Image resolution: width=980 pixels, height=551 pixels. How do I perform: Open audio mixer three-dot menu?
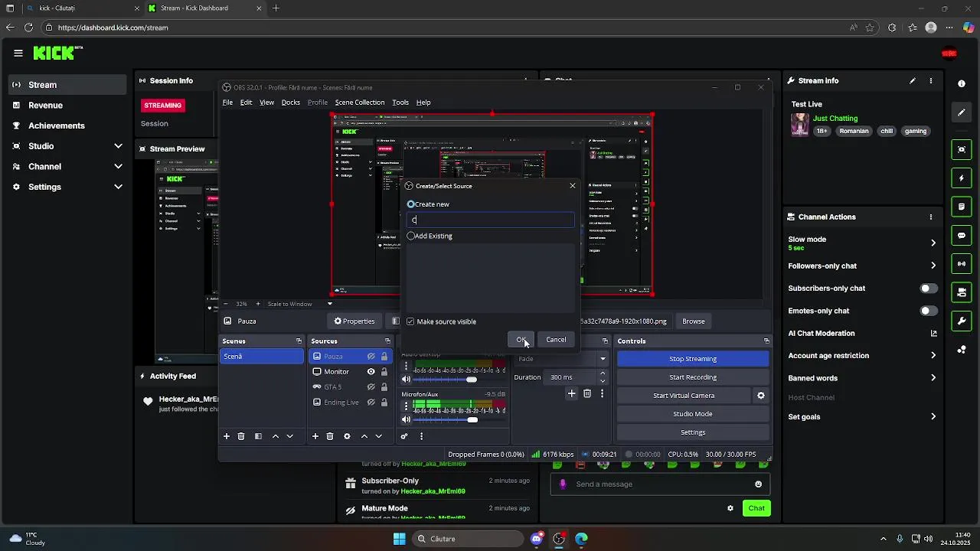click(421, 436)
